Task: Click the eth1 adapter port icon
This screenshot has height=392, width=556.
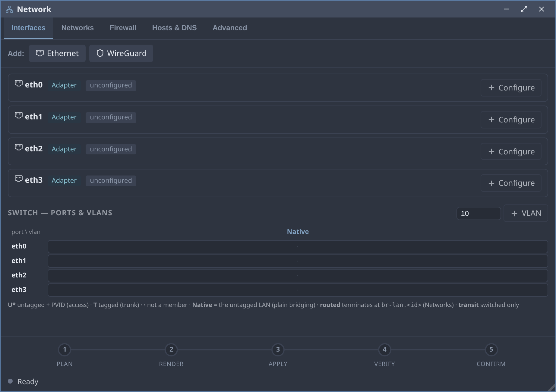Action: tap(19, 115)
